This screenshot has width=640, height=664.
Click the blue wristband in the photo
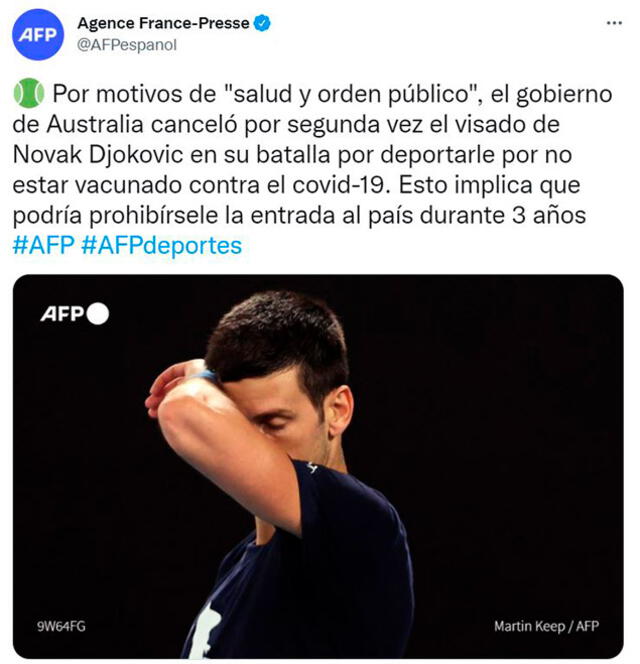(206, 375)
